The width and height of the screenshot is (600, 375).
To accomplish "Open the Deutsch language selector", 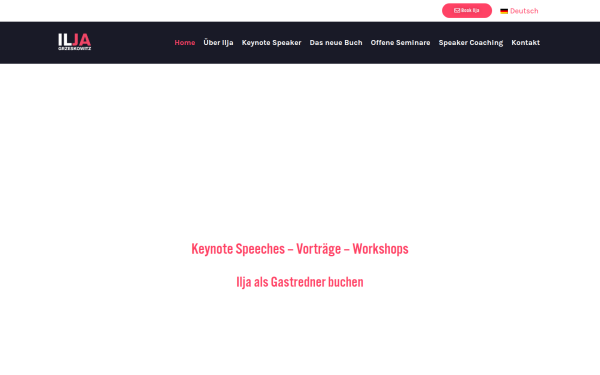I will point(519,11).
